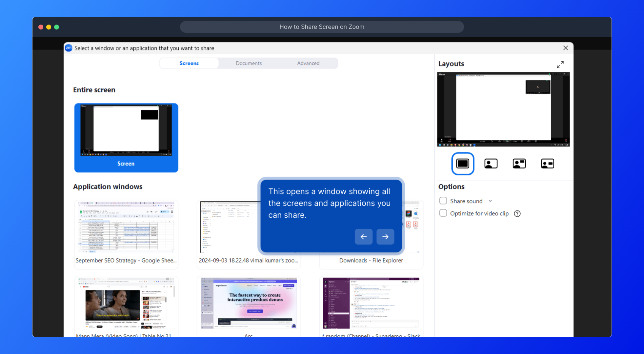Go to the previous tooltip step arrow
This screenshot has width=644, height=354.
point(363,237)
